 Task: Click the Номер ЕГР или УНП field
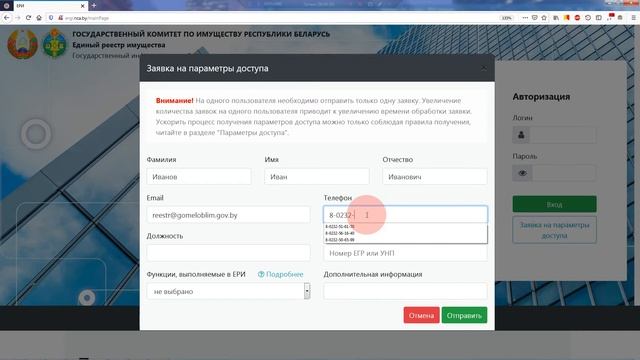(x=405, y=253)
